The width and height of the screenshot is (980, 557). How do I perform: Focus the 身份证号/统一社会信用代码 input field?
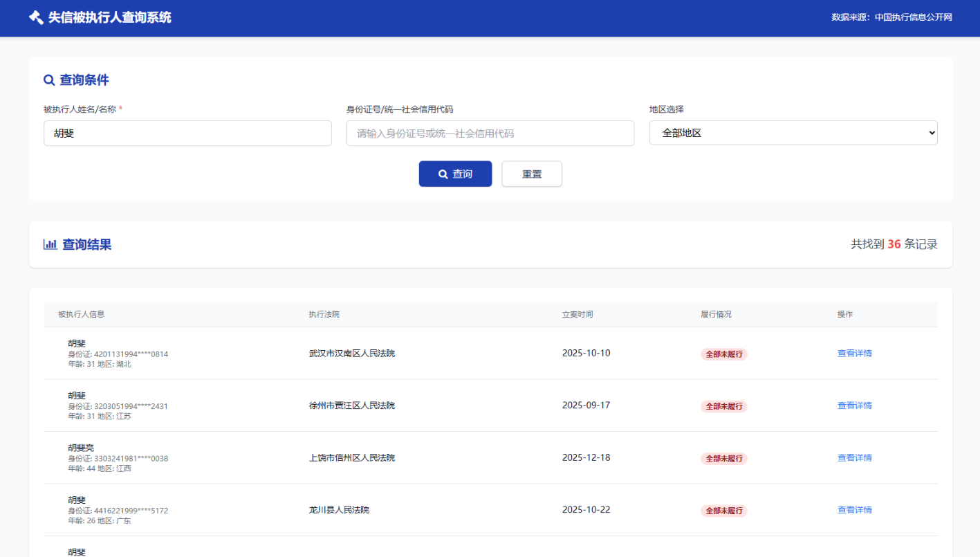coord(490,134)
